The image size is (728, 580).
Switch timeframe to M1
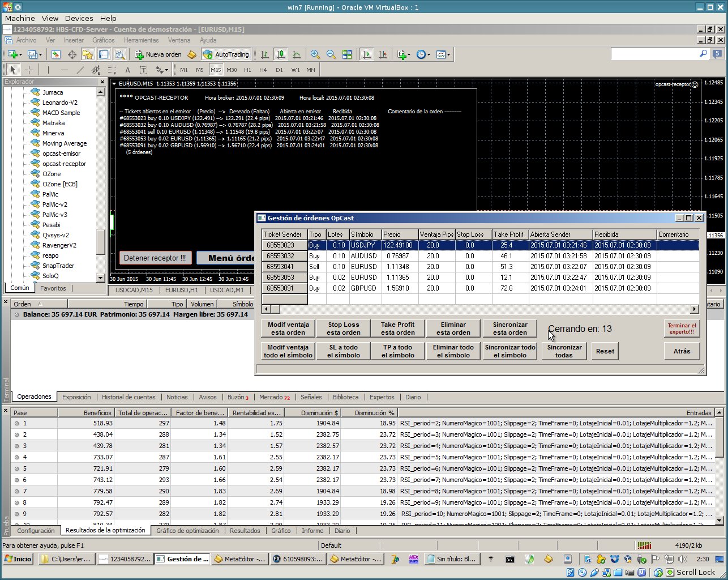[x=184, y=70]
